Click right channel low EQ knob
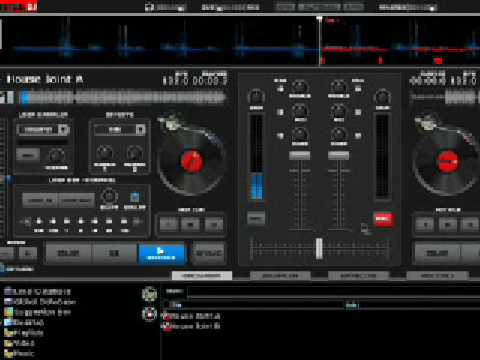 (338, 134)
